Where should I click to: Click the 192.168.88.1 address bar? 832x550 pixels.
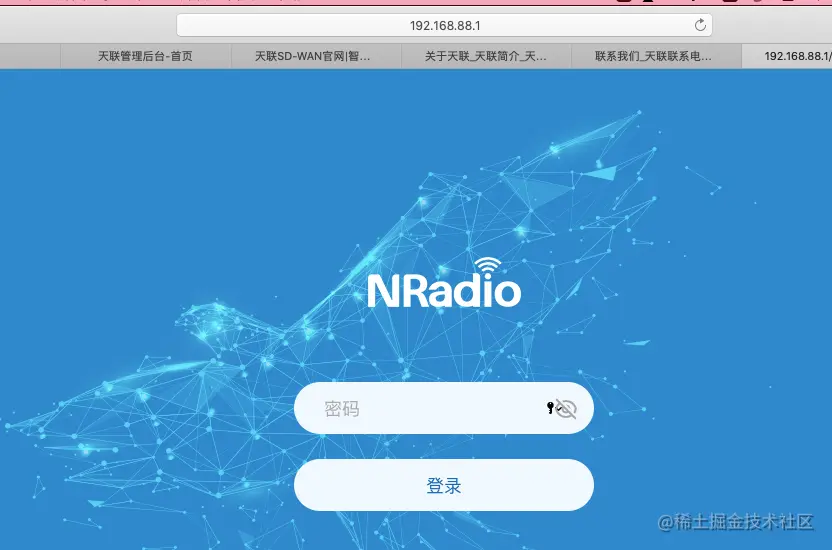pyautogui.click(x=444, y=25)
